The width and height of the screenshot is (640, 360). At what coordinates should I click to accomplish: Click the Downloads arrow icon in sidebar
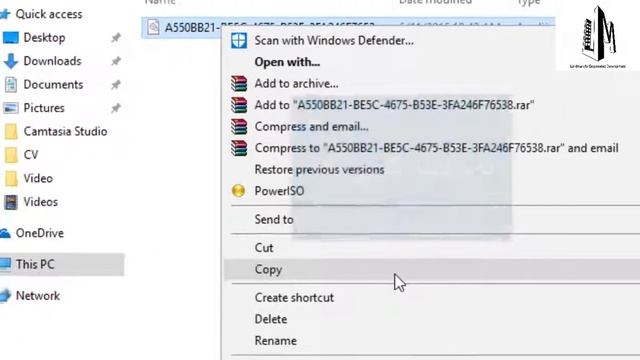11,61
